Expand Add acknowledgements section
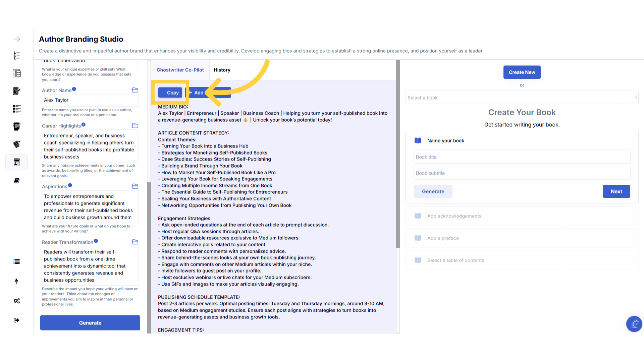Screen dimensions: 644x362 (454, 216)
